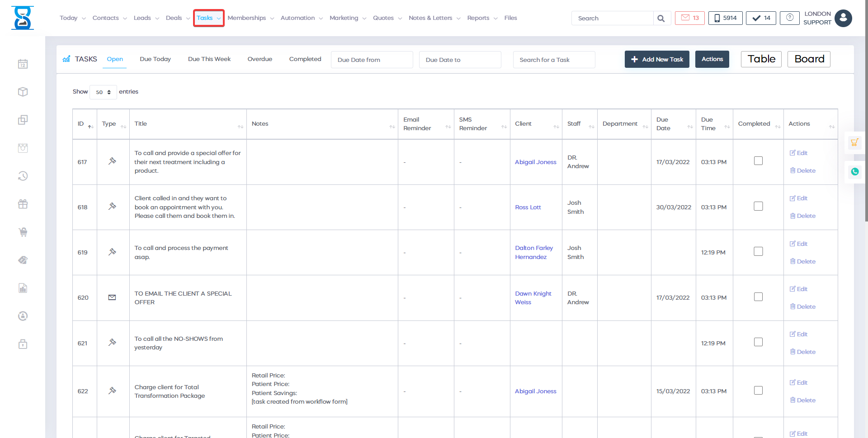Click the Search for a Task field

[553, 60]
